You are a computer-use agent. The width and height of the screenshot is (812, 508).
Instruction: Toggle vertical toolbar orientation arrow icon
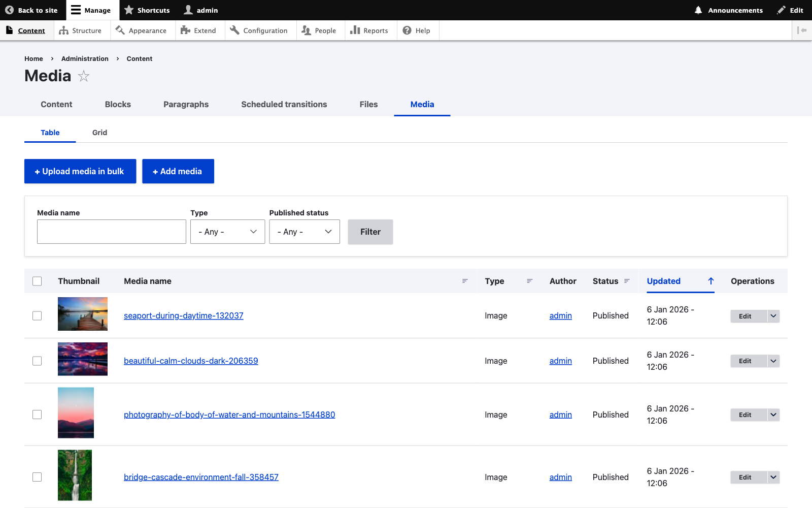(802, 30)
